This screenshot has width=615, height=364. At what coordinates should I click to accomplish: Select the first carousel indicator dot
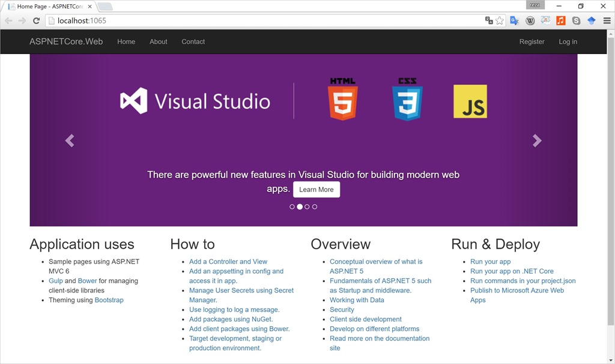292,207
